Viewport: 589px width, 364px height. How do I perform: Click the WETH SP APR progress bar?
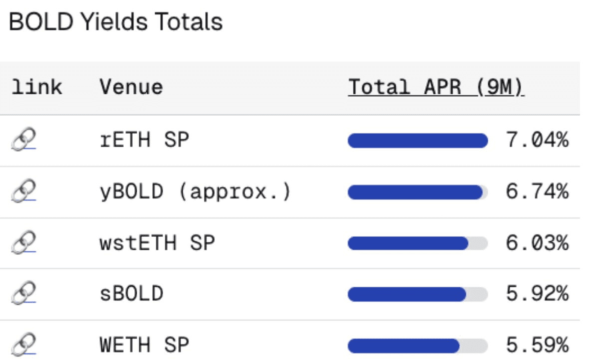417,345
